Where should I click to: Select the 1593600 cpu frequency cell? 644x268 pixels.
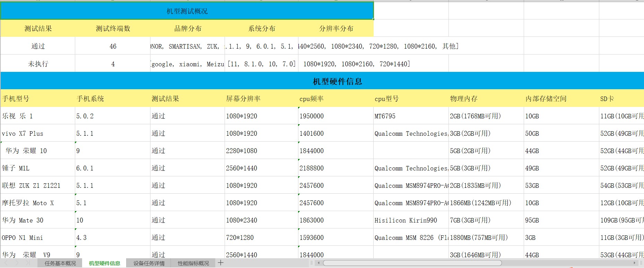[336, 237]
